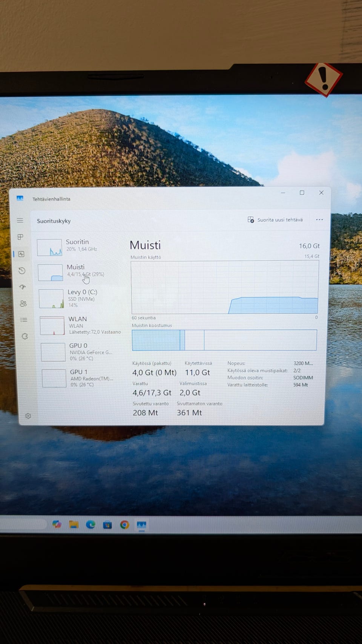
Task: Click the Suoritin mini usage graph thumbnail
Action: pos(49,247)
